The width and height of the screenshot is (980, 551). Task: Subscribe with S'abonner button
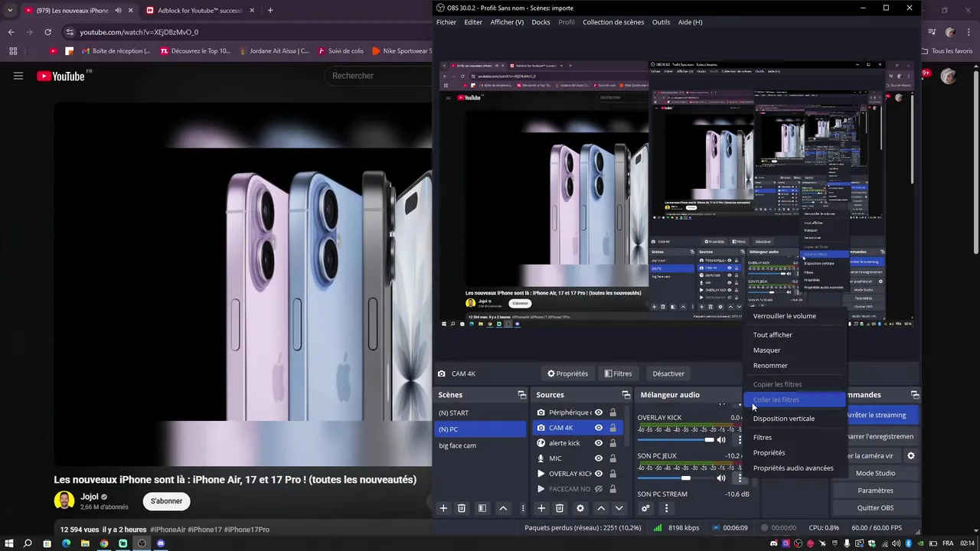166,501
